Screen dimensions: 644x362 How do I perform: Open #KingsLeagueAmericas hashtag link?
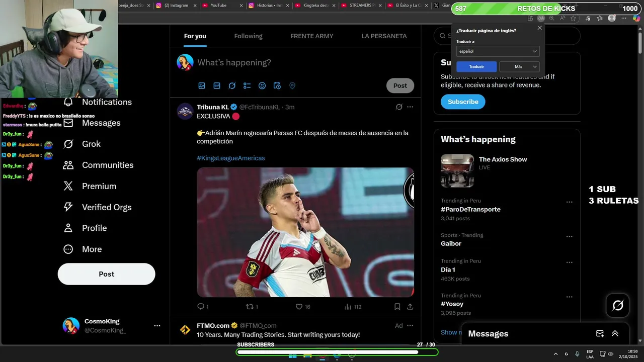[x=230, y=158]
